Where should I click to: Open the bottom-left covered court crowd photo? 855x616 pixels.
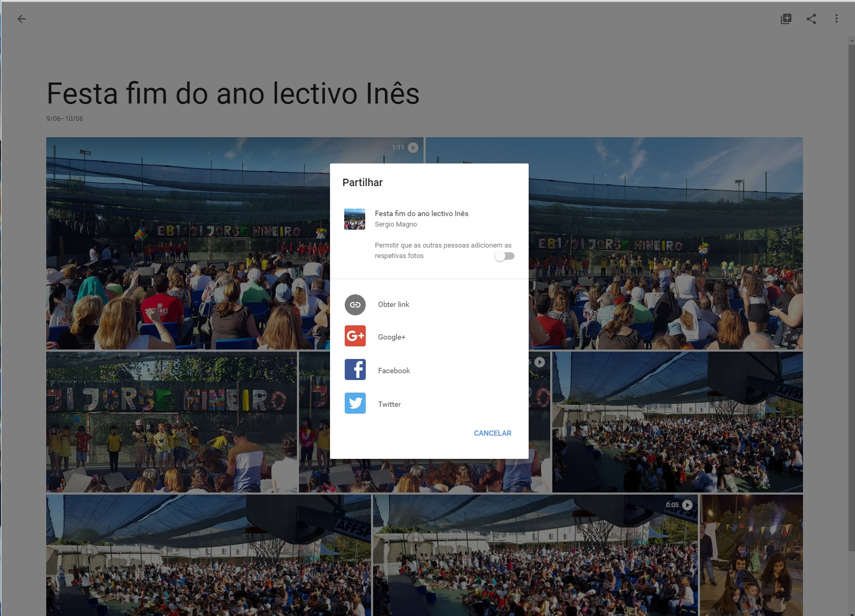209,555
